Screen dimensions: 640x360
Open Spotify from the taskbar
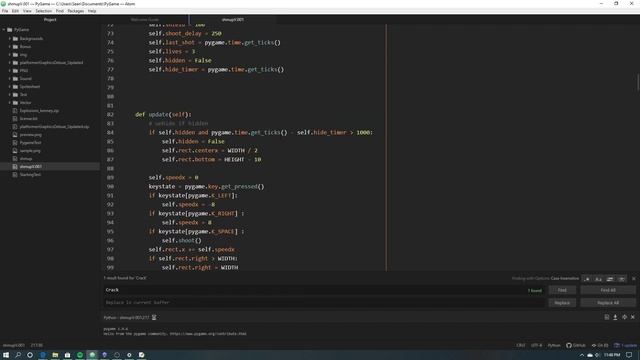click(80, 355)
